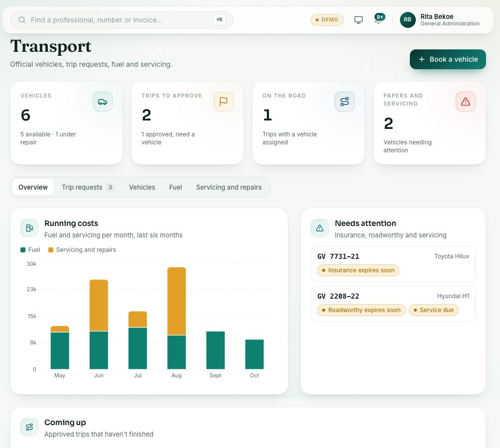
Task: Click the Oct fuel bar
Action: click(254, 354)
